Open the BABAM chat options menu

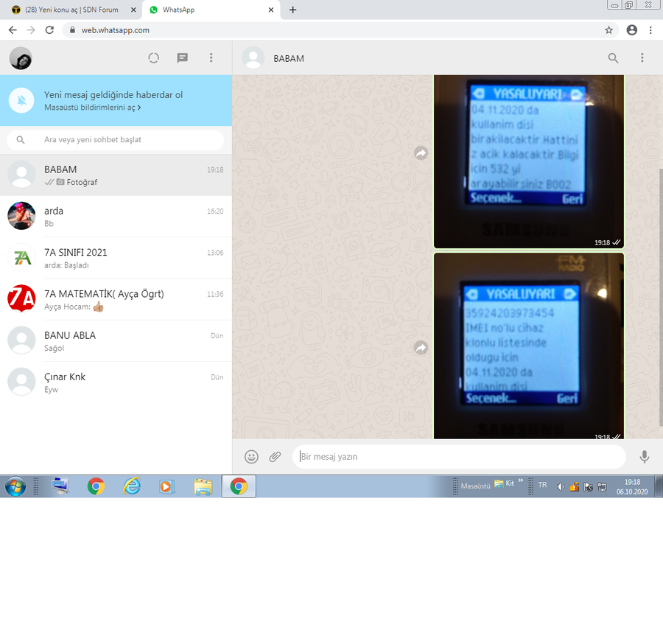point(642,58)
